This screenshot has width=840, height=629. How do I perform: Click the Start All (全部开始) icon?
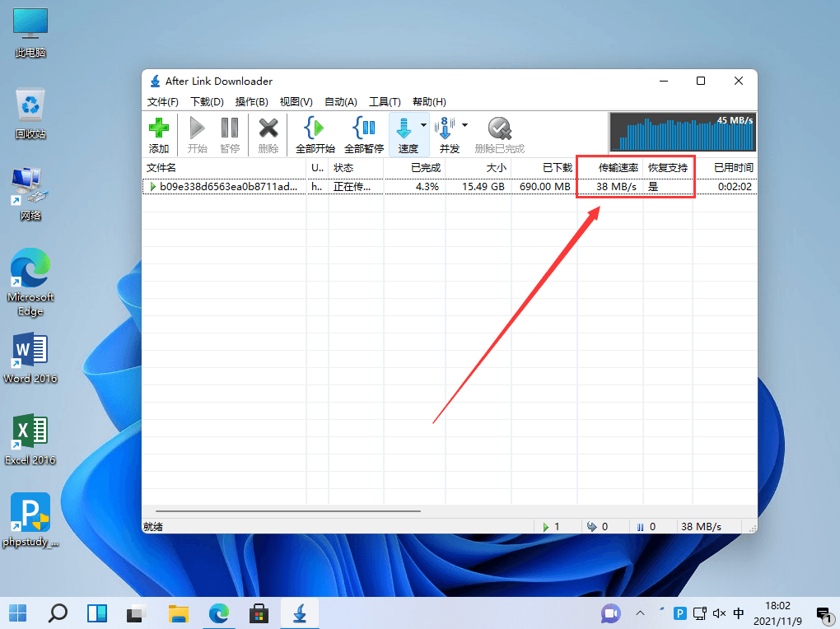[x=315, y=128]
